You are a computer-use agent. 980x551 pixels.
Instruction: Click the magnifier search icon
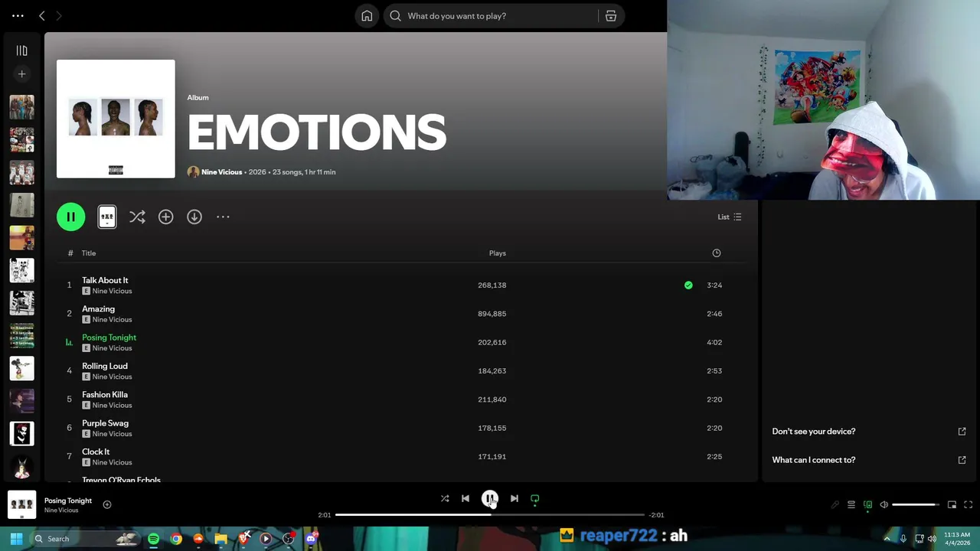395,16
